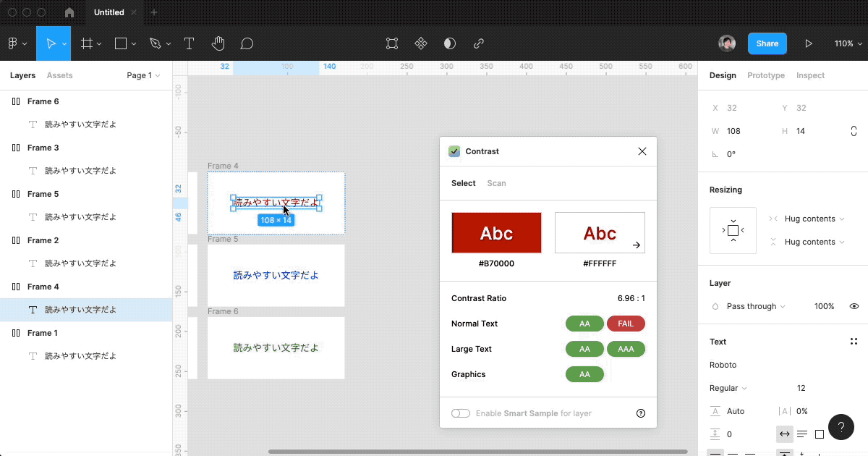Open the Pass through blend mode dropdown
This screenshot has height=456, width=868.
tap(755, 306)
